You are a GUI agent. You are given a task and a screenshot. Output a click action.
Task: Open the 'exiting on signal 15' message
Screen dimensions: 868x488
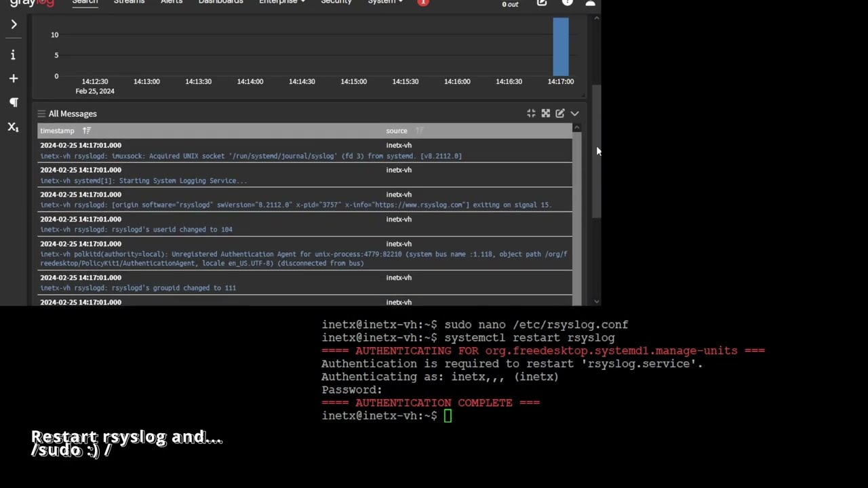(x=296, y=205)
